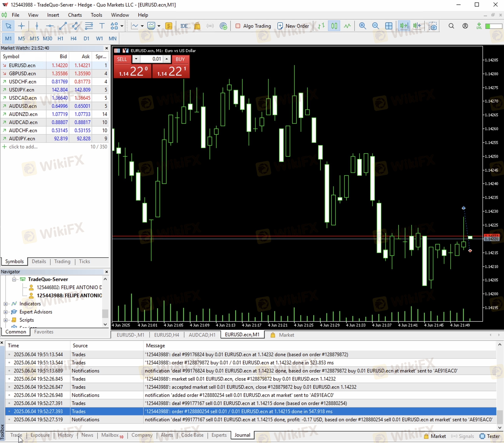504x443 pixels.
Task: Open the search magnifier icon
Action: click(451, 26)
